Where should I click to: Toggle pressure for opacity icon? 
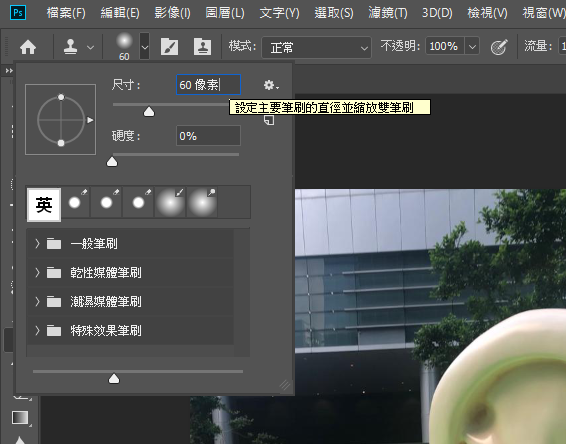pos(499,47)
